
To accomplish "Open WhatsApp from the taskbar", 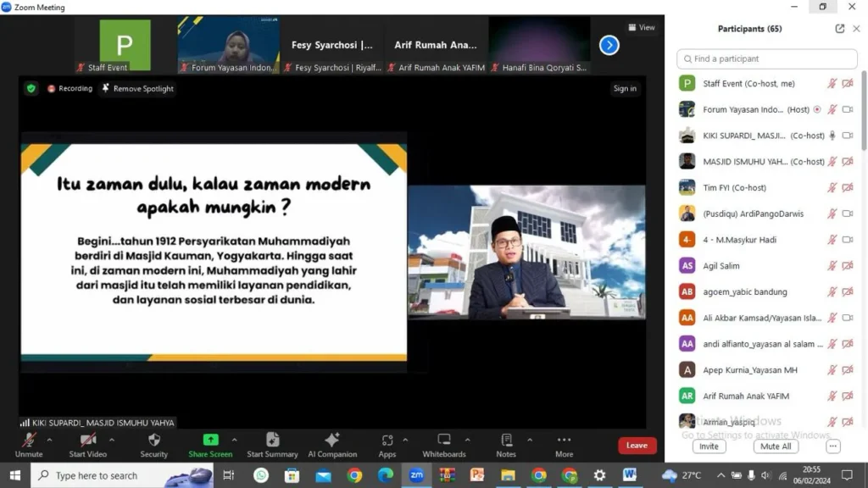I will [x=261, y=475].
